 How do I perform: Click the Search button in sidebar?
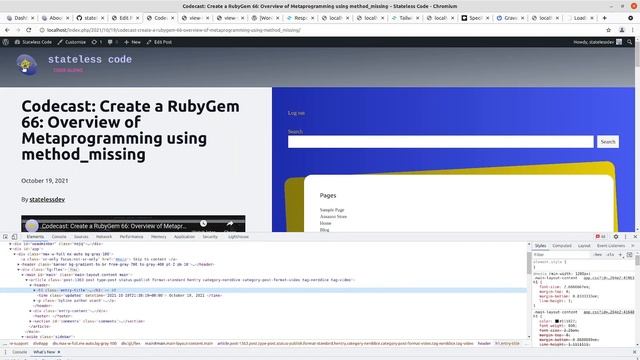pyautogui.click(x=608, y=142)
